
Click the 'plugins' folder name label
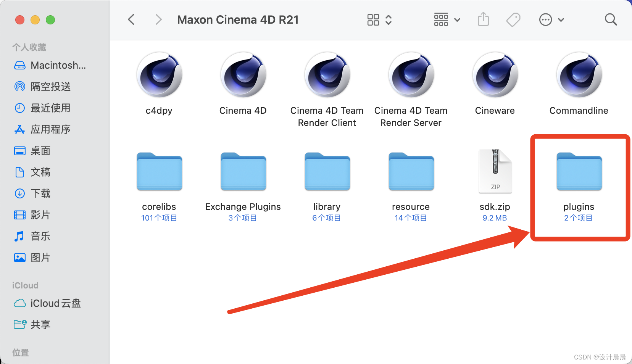tap(579, 207)
